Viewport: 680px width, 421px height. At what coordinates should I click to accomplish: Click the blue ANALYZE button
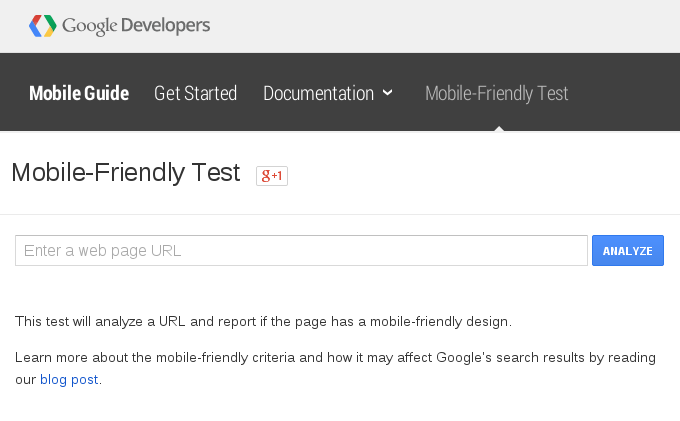(628, 251)
